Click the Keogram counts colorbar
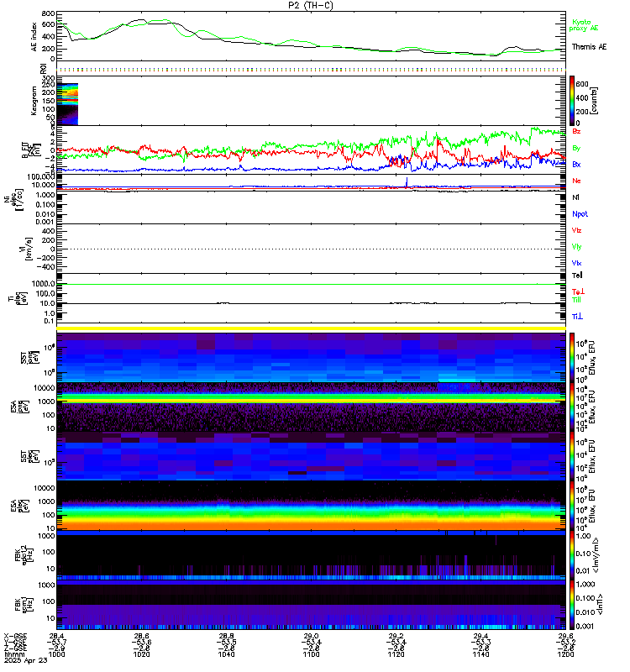 pyautogui.click(x=572, y=101)
